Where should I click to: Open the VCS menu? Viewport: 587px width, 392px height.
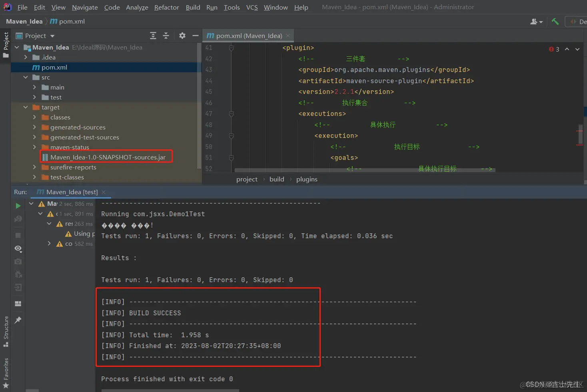252,7
